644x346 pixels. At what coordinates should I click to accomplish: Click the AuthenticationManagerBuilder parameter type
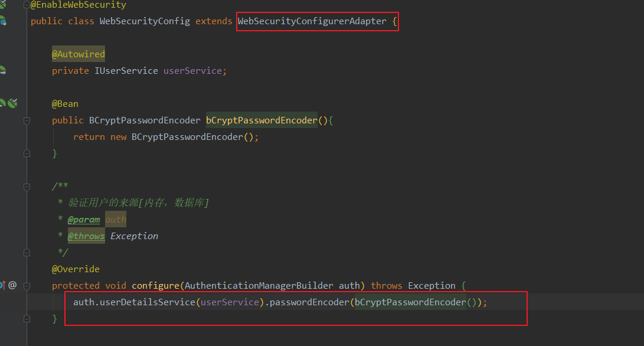pyautogui.click(x=259, y=286)
